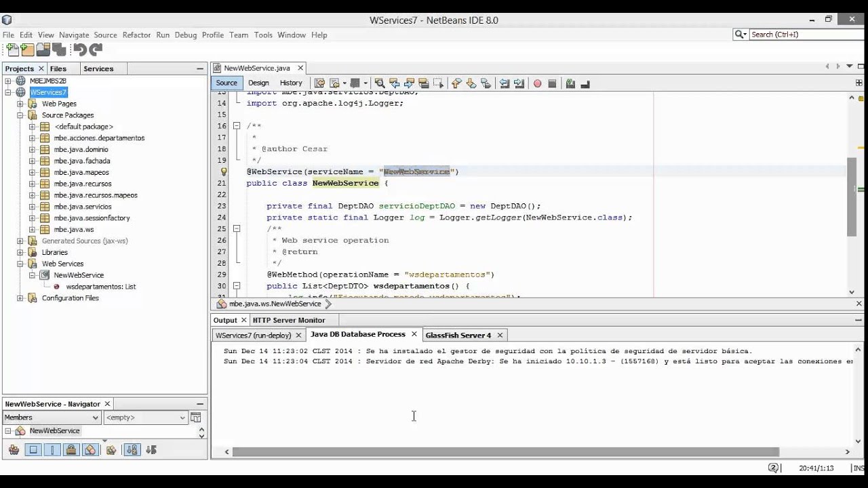The height and width of the screenshot is (488, 868).
Task: Click the Design view button
Action: coord(258,83)
